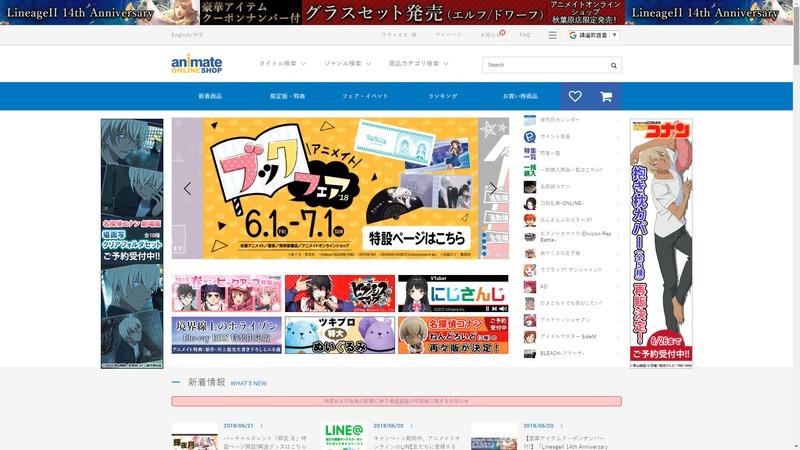Click the A3! sidebar title icon
Screen dimensions: 800x450
coord(530,287)
